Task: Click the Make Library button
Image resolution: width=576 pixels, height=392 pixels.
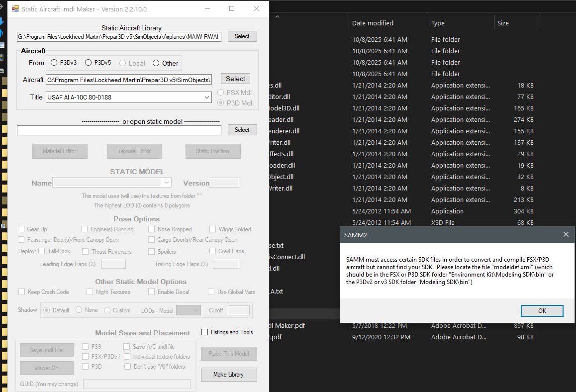Action: point(228,375)
